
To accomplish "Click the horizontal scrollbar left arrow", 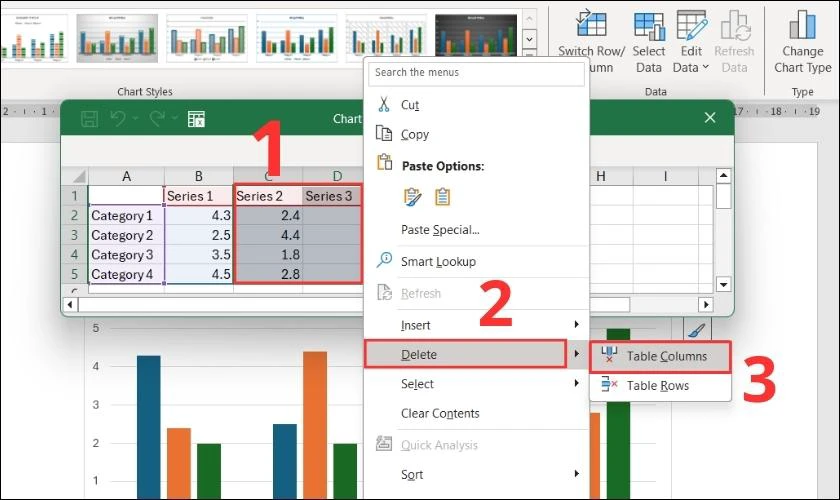I will coord(70,304).
